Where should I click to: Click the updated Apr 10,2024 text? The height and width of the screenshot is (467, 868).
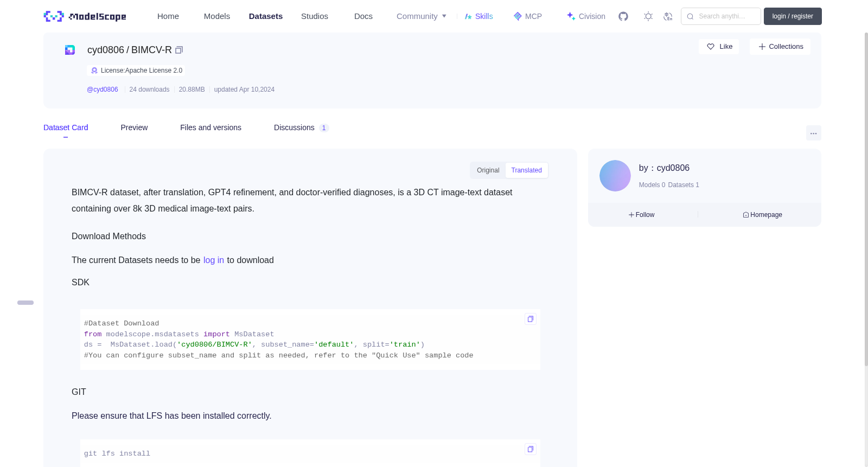244,89
